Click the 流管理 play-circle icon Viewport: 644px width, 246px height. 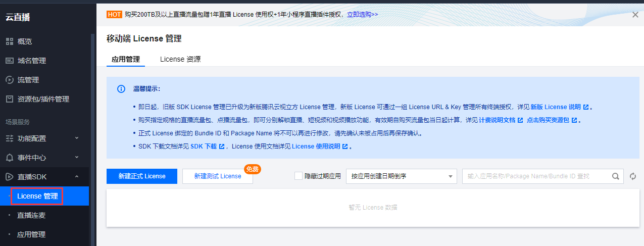(9, 80)
